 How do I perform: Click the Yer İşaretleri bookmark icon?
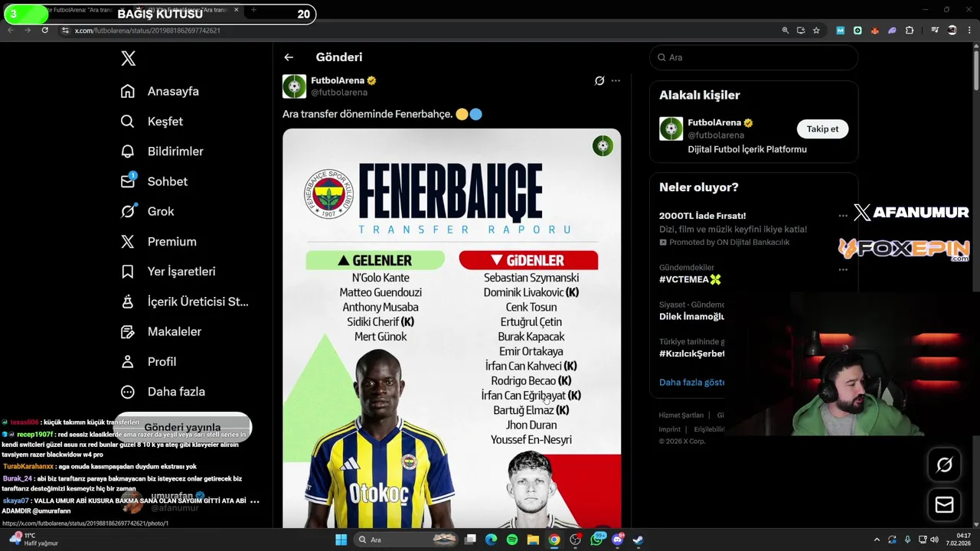(128, 272)
